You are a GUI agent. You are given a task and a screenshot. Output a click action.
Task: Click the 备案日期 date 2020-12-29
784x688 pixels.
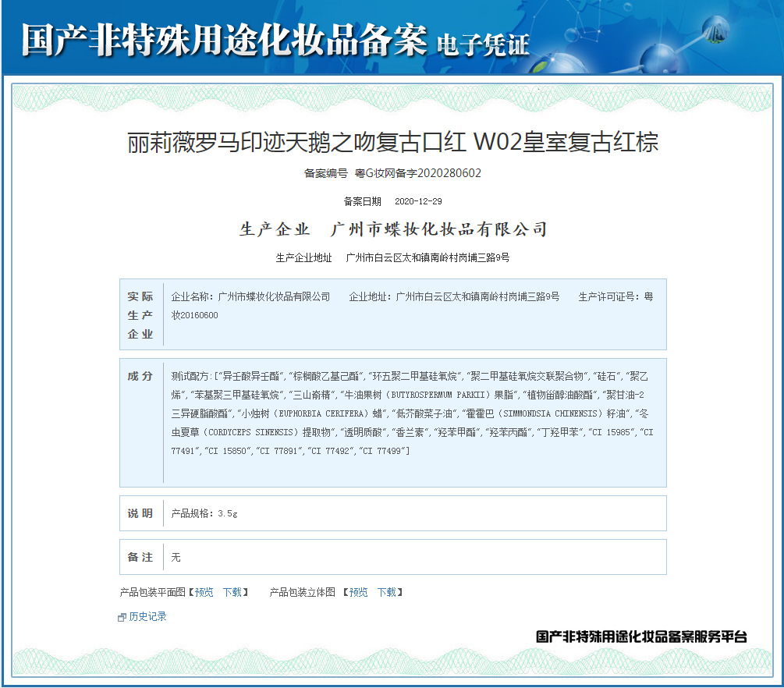click(419, 200)
